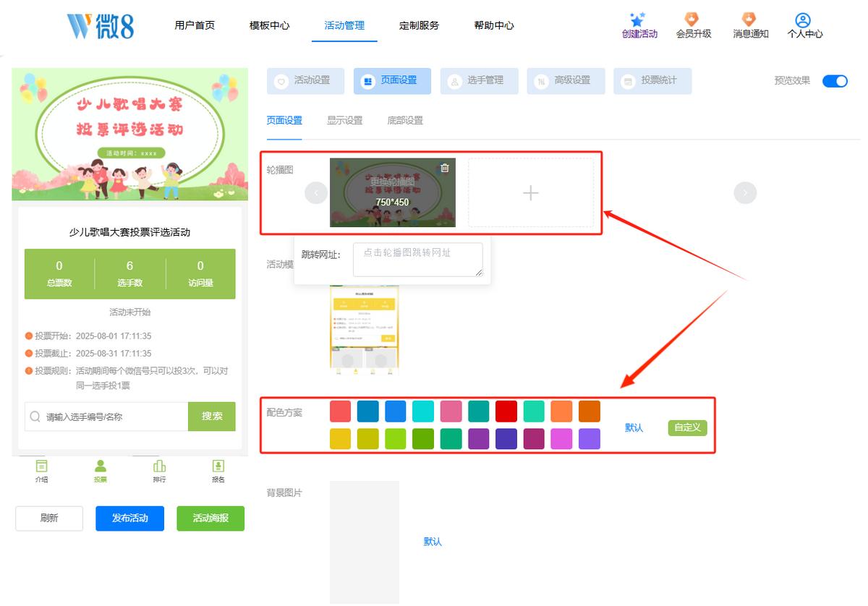Switch to 活动设置 tab

pos(305,81)
